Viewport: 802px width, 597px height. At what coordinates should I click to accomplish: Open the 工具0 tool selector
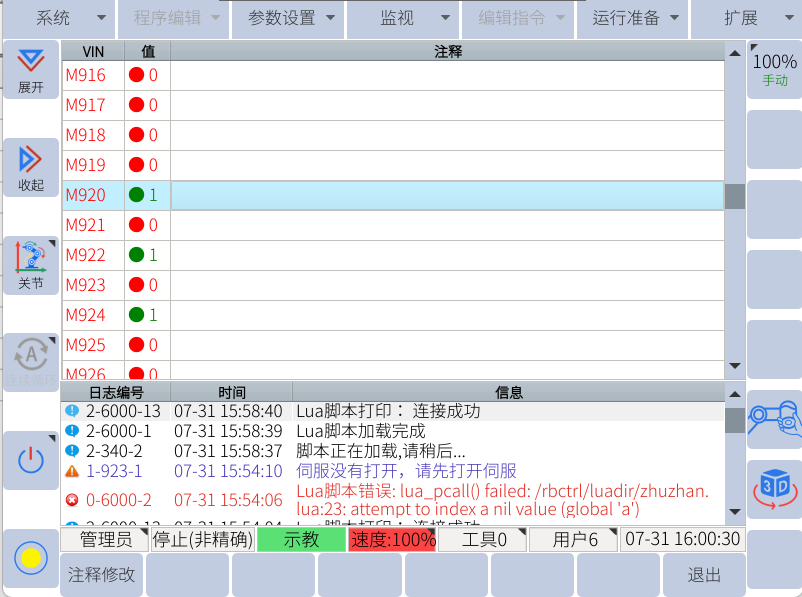(x=482, y=540)
